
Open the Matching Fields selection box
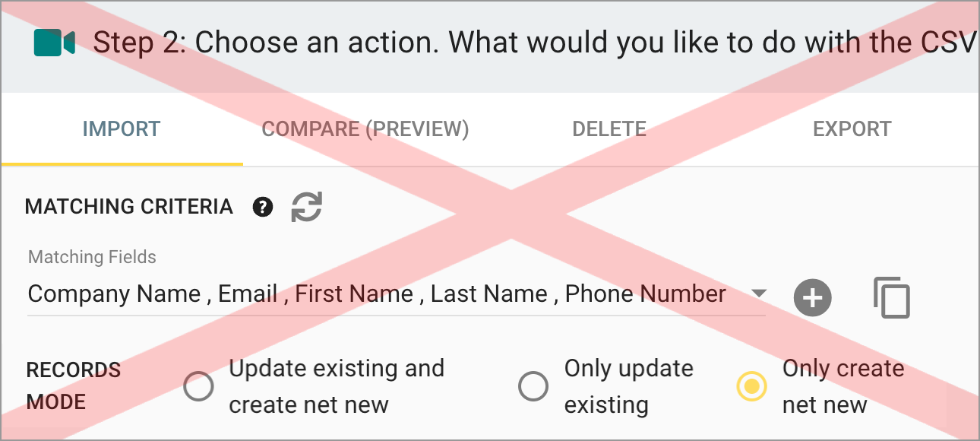click(x=396, y=294)
